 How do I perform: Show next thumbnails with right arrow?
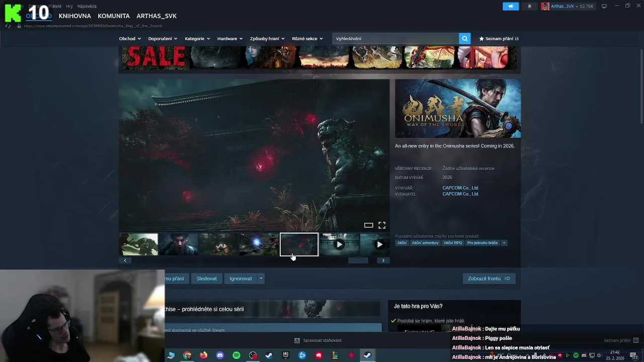383,260
